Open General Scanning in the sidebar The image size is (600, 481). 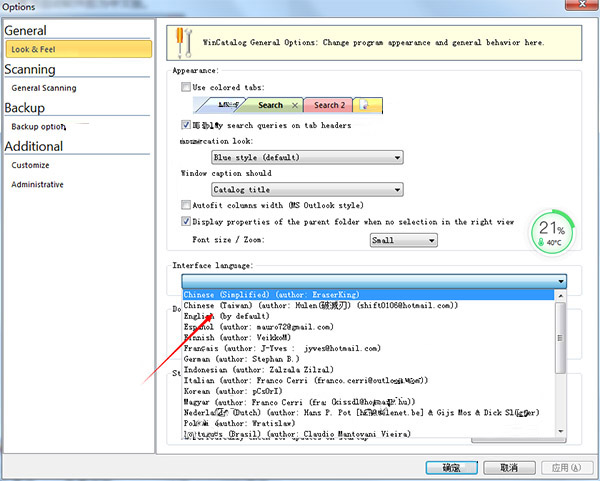pyautogui.click(x=44, y=88)
